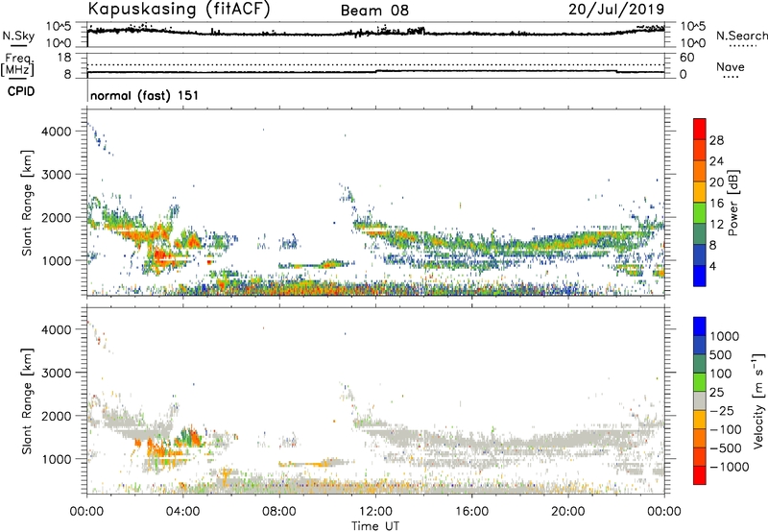Click the 3000 tick in the velocity panel

[56, 373]
